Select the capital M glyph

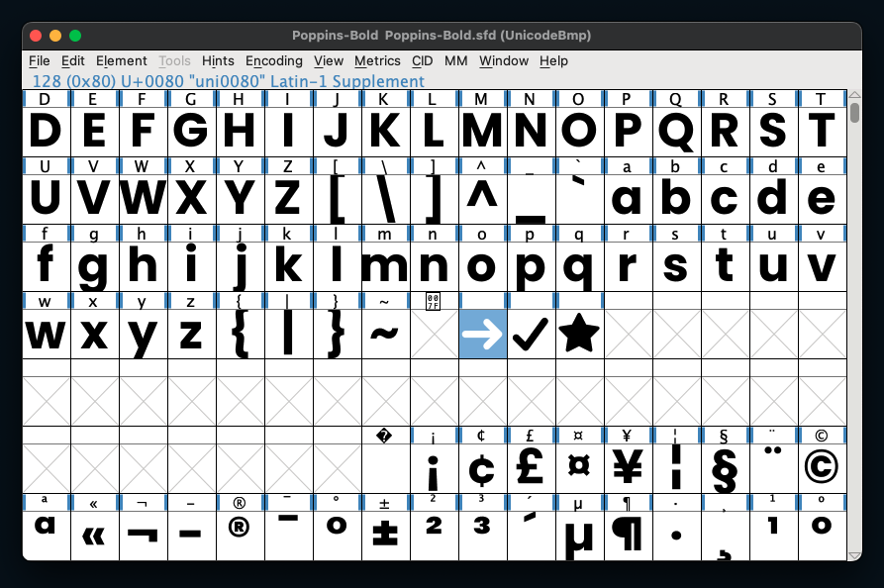coord(483,132)
